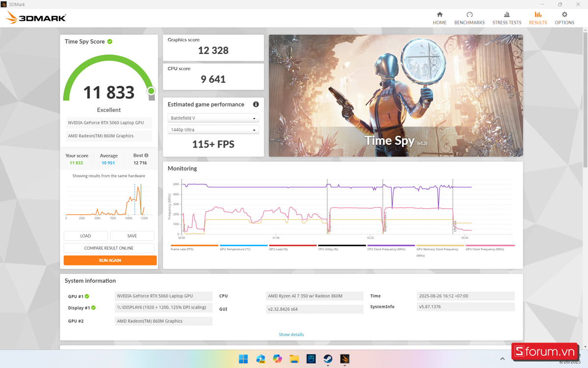The image size is (588, 368).
Task: Select the RESULTS tab
Action: tap(538, 18)
